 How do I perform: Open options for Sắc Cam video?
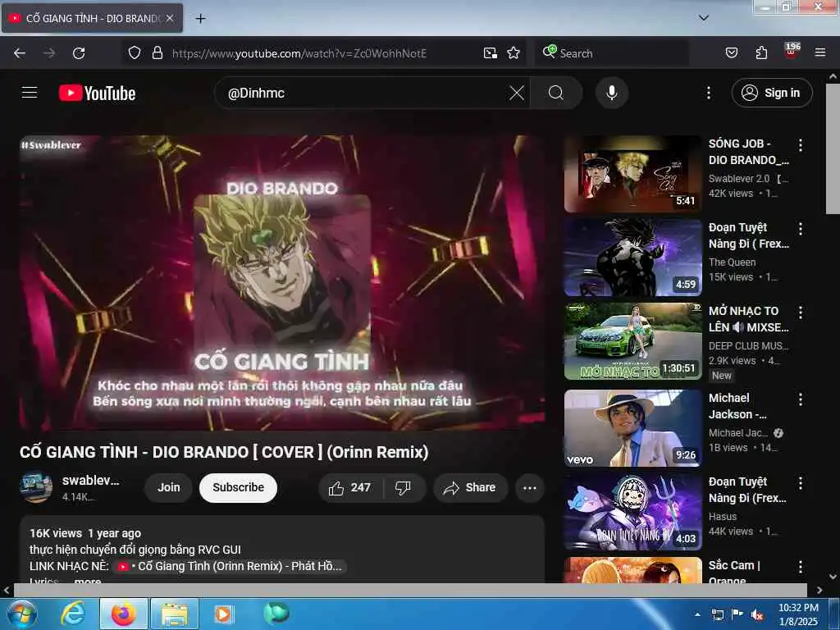801,567
